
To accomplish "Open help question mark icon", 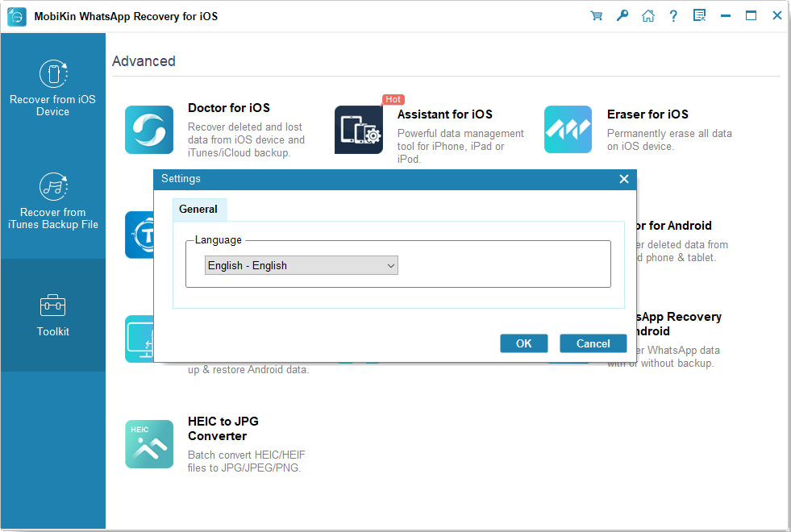I will pos(673,15).
